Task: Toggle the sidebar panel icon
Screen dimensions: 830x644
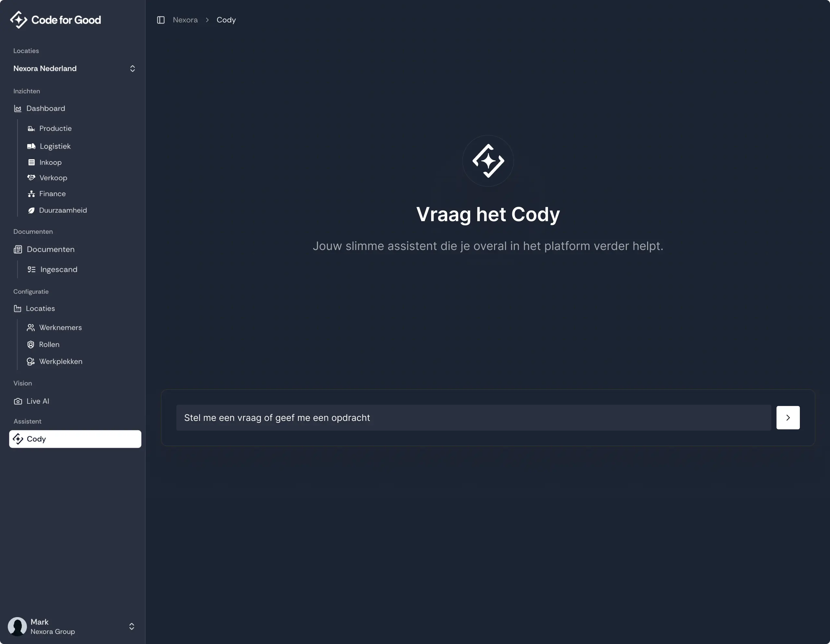Action: (161, 20)
